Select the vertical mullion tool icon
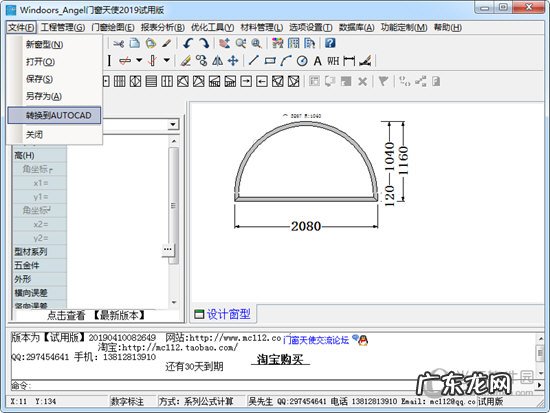This screenshot has height=413, width=550. click(152, 61)
